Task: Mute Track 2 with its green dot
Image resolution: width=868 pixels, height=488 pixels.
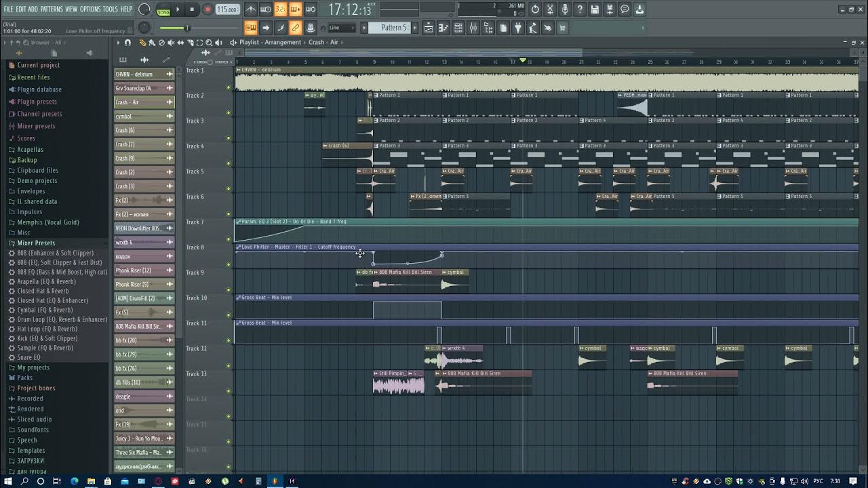Action: pyautogui.click(x=229, y=113)
